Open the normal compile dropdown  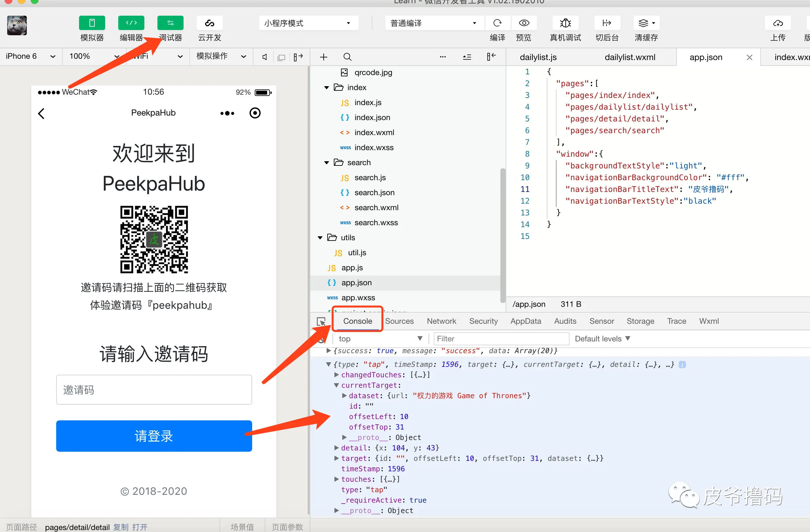pos(434,23)
